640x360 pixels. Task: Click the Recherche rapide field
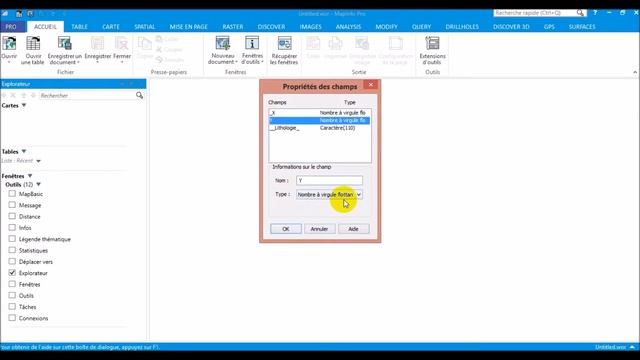click(535, 13)
